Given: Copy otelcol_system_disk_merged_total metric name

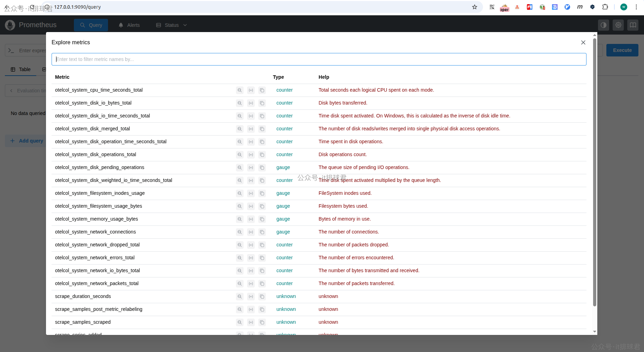Looking at the screenshot, I should pos(262,129).
